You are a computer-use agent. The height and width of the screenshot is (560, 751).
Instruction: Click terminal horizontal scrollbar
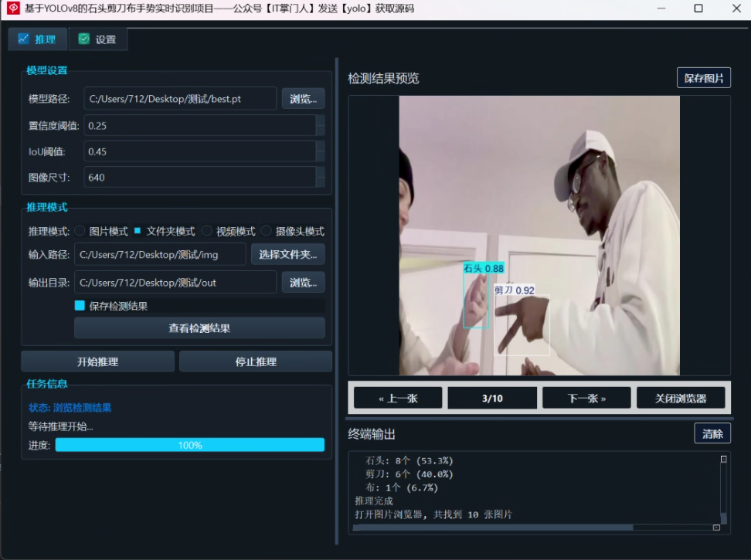[x=493, y=528]
